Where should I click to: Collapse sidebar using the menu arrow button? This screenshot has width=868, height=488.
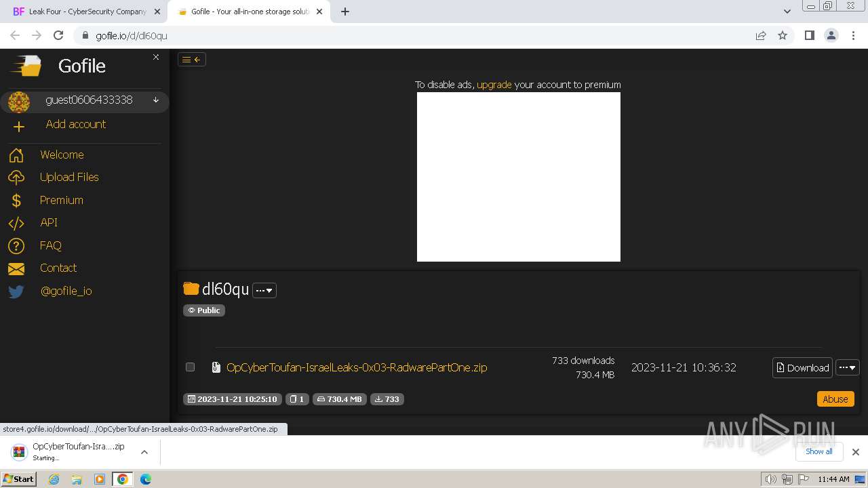[191, 60]
